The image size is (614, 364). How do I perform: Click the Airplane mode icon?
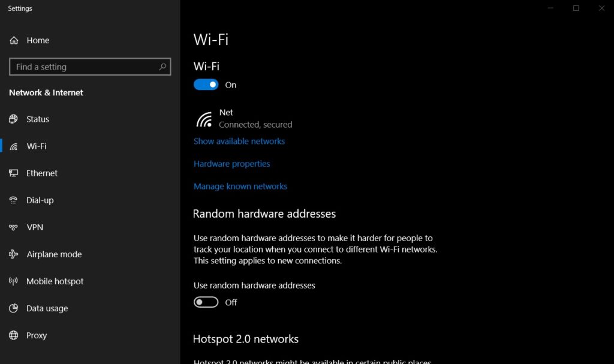(x=13, y=254)
